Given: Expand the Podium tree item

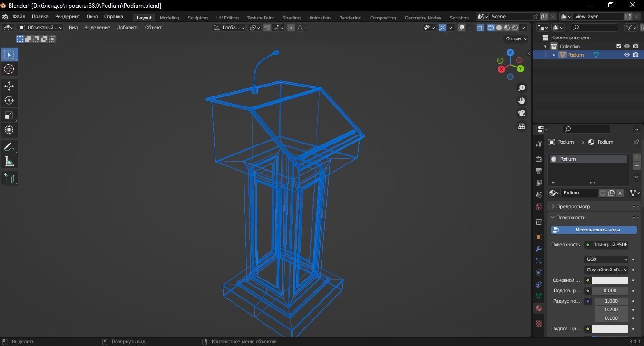Looking at the screenshot, I should click(x=554, y=55).
